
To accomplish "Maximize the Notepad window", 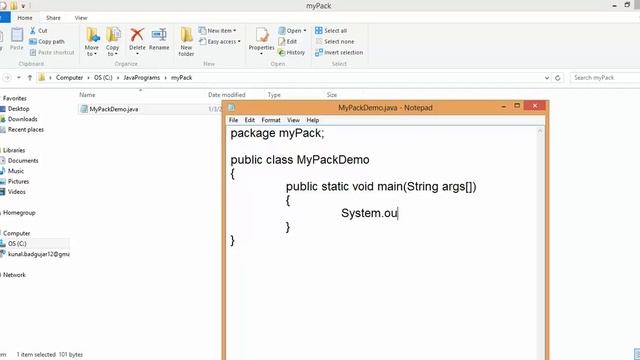I will tap(517, 106).
